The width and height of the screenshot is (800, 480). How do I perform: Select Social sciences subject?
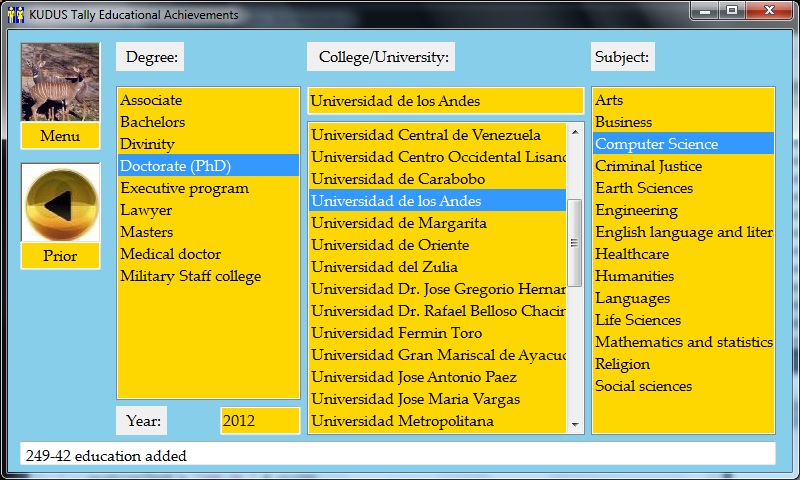643,386
